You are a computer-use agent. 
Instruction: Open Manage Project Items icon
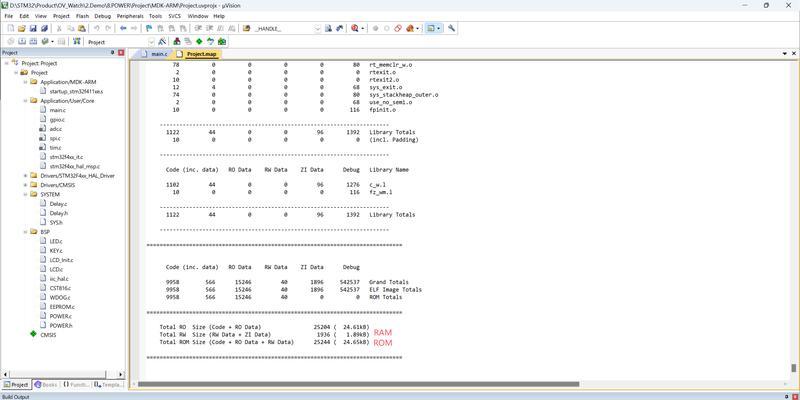click(177, 41)
